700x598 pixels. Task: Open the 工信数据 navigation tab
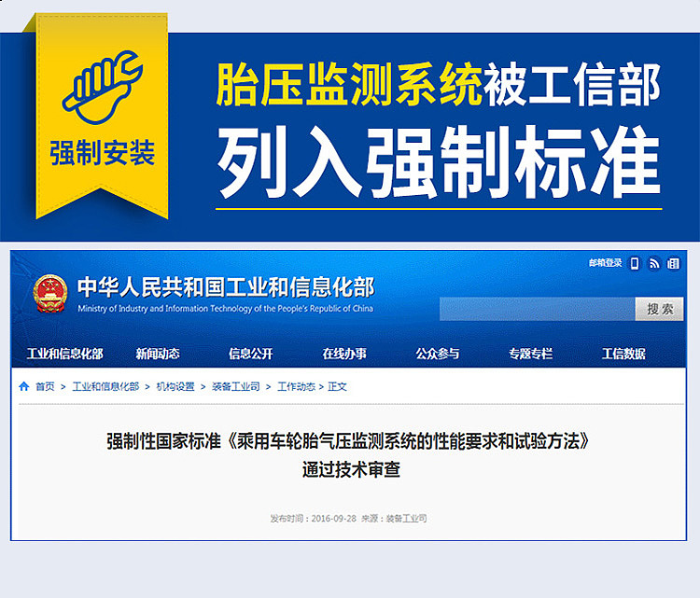click(x=623, y=354)
